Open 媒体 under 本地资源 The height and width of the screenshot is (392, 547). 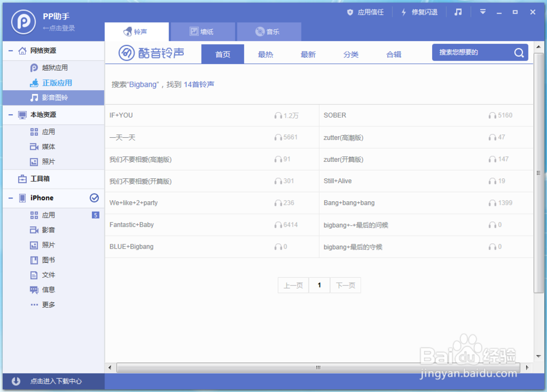click(x=54, y=147)
